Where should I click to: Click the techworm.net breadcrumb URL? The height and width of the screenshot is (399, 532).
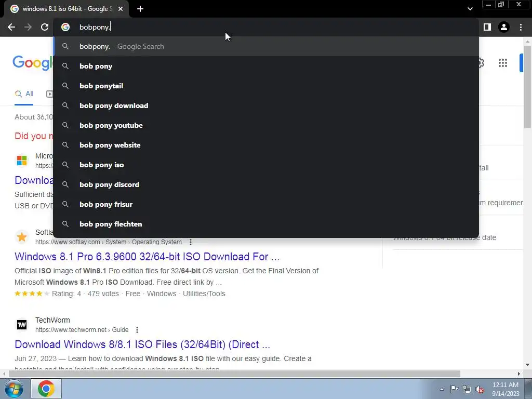[x=82, y=330]
